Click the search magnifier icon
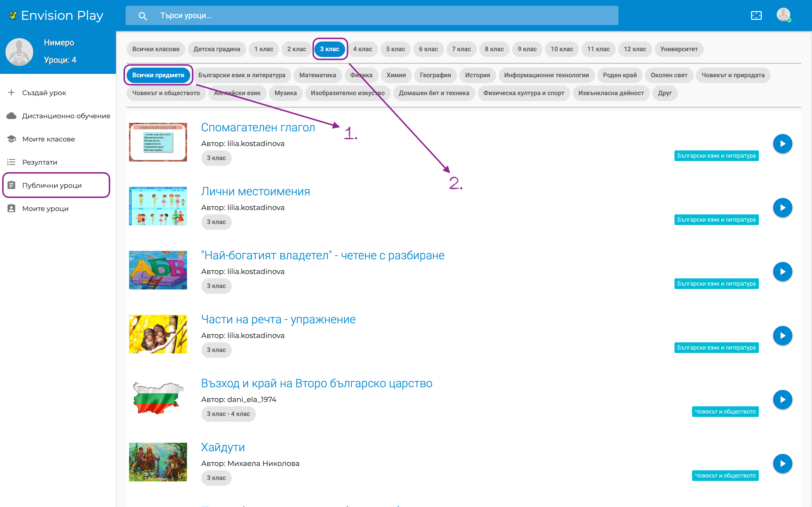The width and height of the screenshot is (812, 507). [x=143, y=16]
